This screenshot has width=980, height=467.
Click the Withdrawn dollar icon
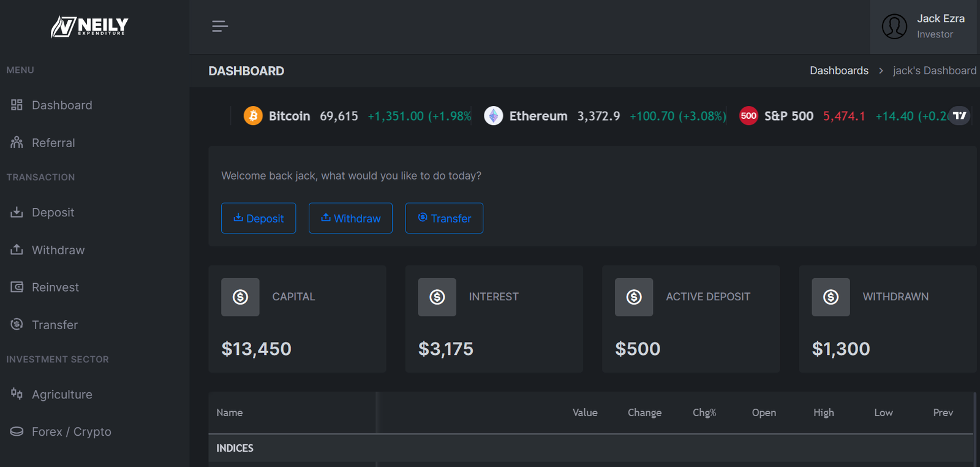click(831, 297)
